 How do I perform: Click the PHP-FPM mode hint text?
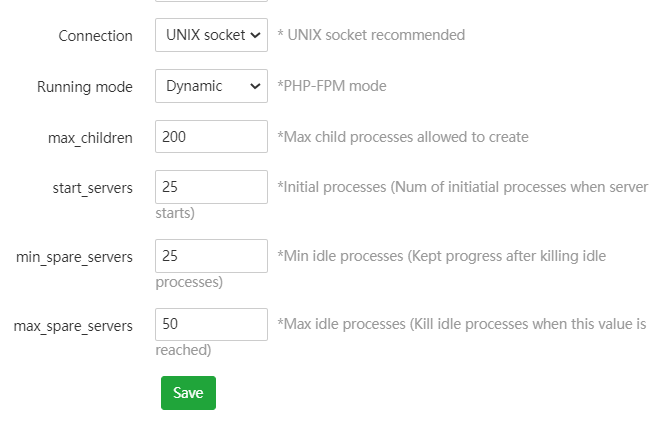(x=332, y=86)
